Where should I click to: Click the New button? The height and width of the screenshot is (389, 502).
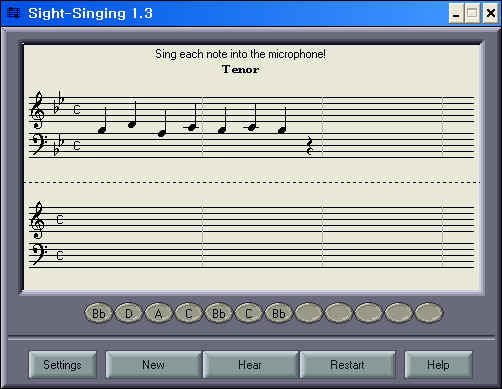(153, 364)
